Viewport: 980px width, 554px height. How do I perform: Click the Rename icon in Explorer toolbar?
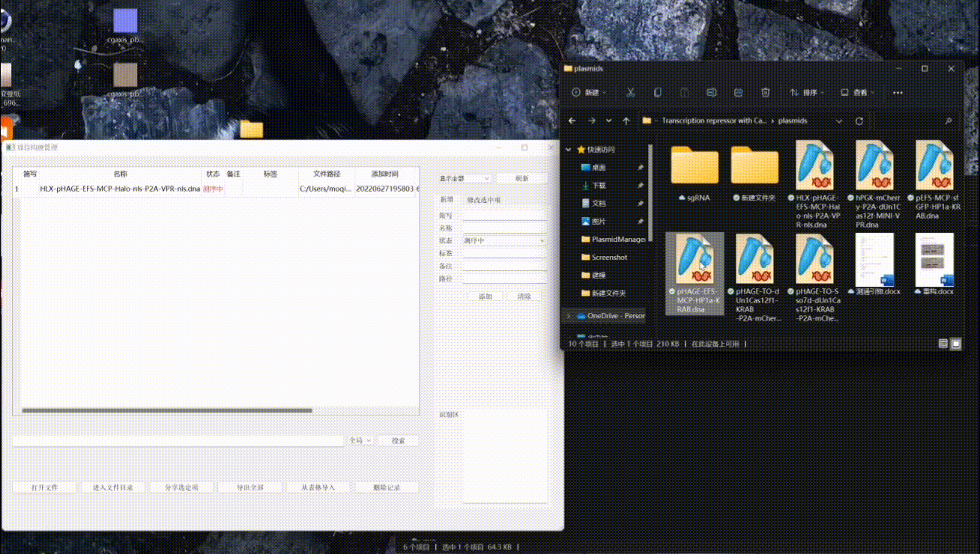coord(711,92)
